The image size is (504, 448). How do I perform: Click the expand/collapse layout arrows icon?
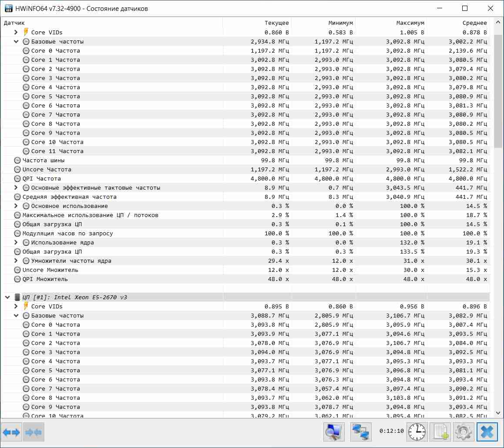click(x=11, y=432)
